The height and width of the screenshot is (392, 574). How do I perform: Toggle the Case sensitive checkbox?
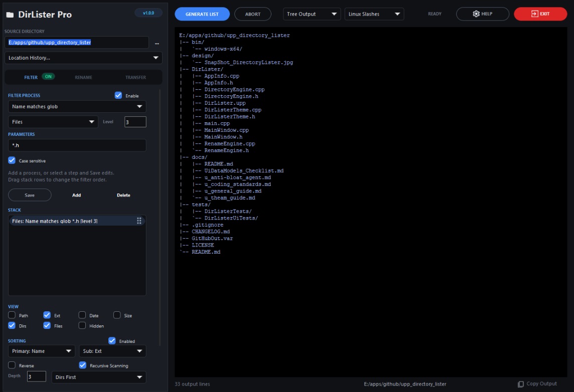pos(12,160)
